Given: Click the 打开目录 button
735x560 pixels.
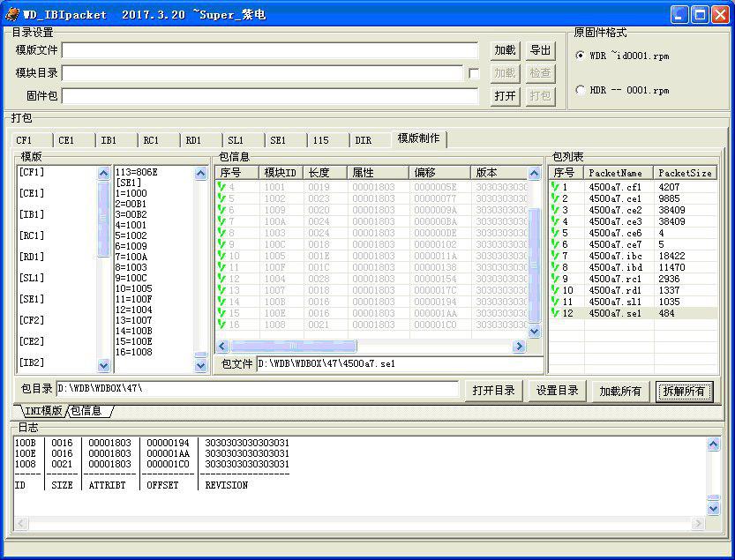Looking at the screenshot, I should pyautogui.click(x=493, y=391).
